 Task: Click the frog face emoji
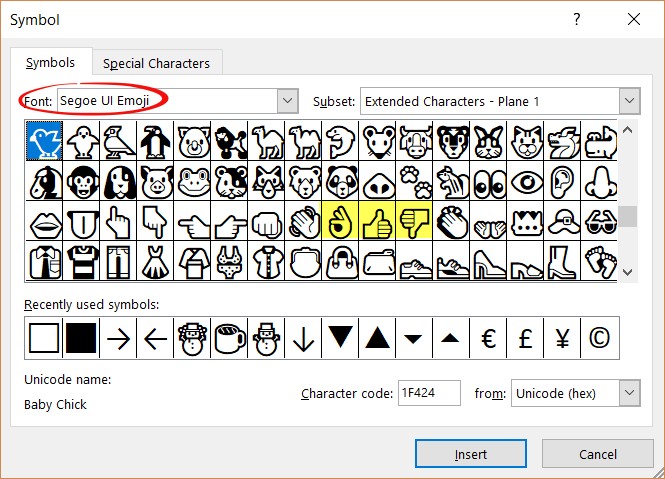click(193, 181)
